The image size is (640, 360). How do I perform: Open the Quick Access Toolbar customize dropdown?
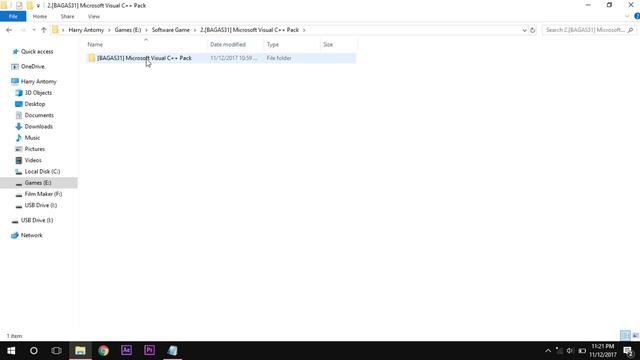[x=38, y=6]
